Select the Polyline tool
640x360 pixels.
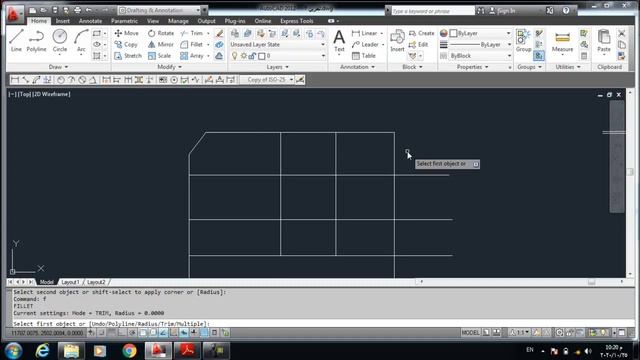pyautogui.click(x=36, y=40)
